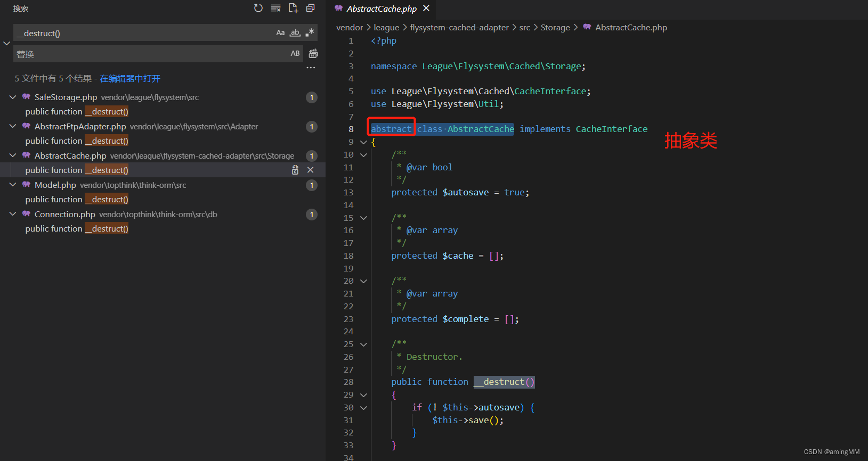Click league in the breadcrumb
The width and height of the screenshot is (868, 461).
pos(386,27)
